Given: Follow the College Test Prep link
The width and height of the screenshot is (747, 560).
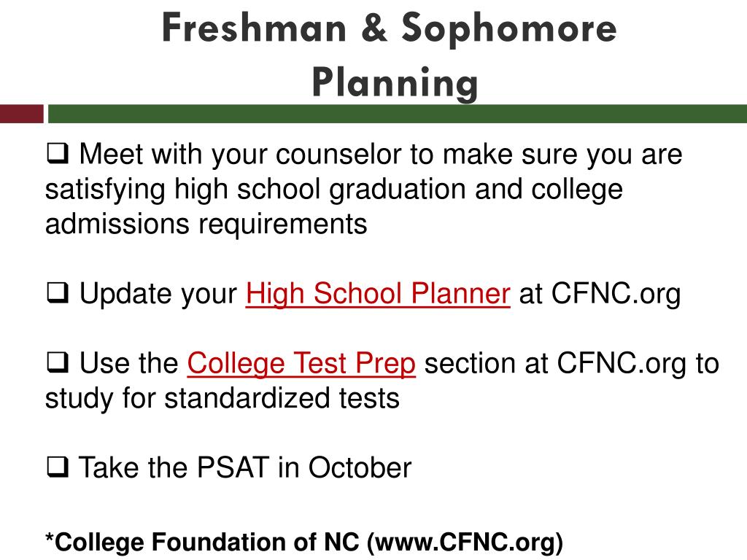Looking at the screenshot, I should [x=301, y=364].
